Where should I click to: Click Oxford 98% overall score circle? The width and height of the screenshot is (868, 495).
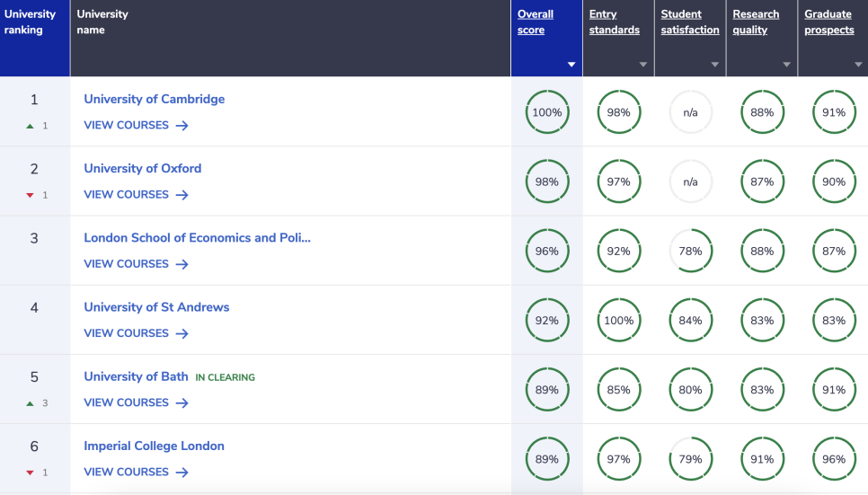coord(547,181)
